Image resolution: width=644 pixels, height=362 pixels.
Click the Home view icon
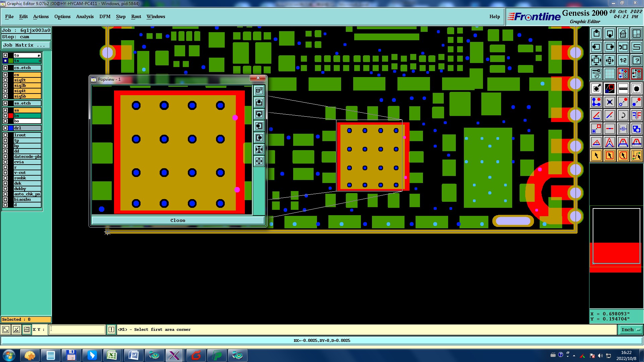click(x=623, y=34)
